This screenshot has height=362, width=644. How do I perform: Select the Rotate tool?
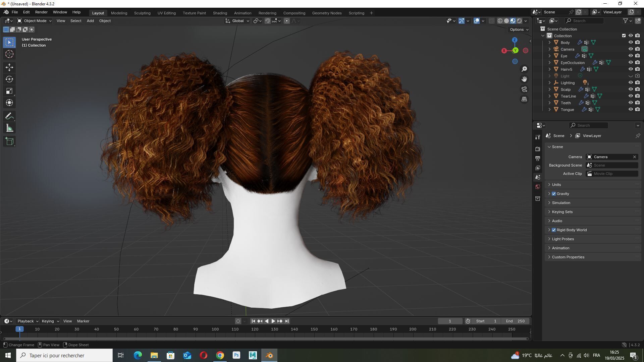(9, 79)
